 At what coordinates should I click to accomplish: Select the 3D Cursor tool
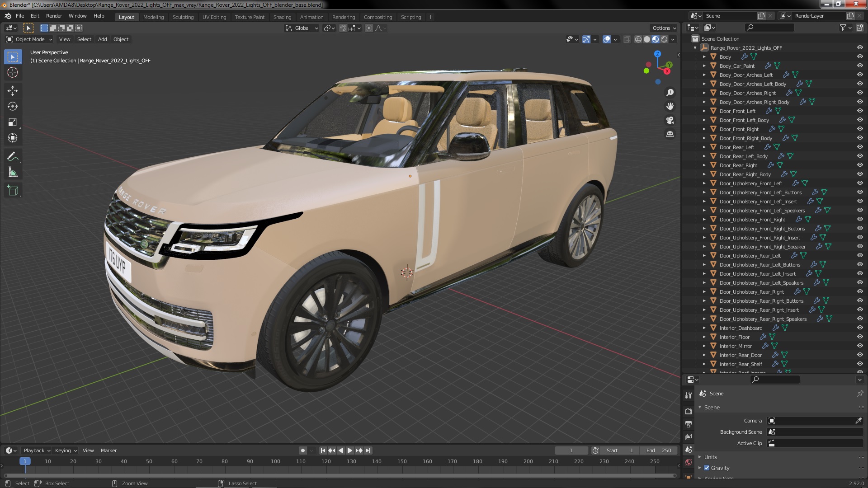(13, 72)
